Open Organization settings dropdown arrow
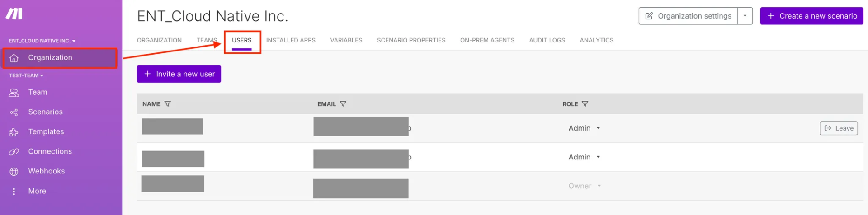The width and height of the screenshot is (868, 215). (x=745, y=16)
